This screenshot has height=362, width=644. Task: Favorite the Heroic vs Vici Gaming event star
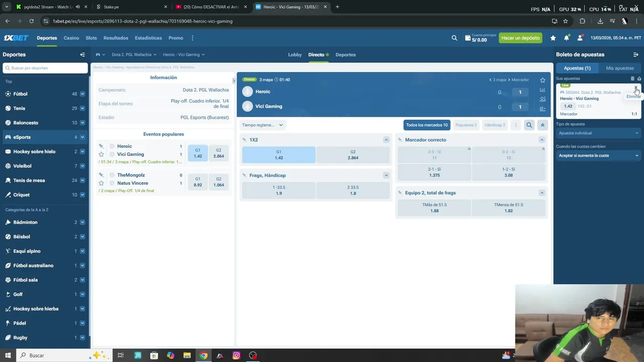pyautogui.click(x=101, y=154)
